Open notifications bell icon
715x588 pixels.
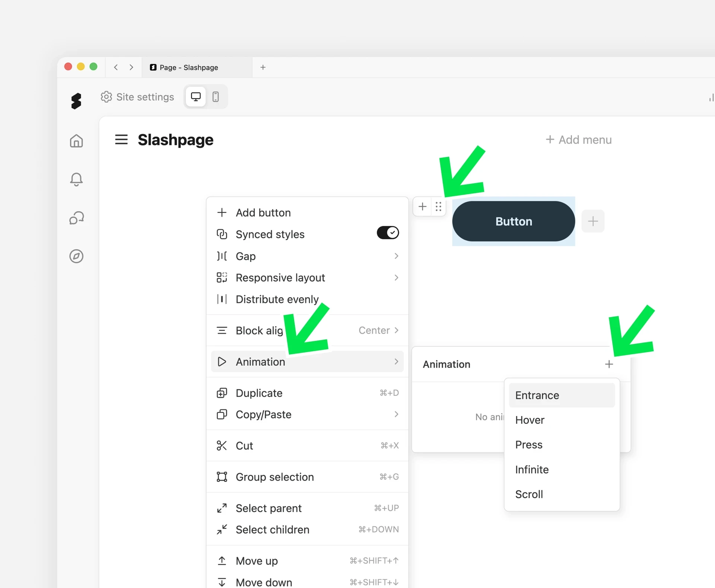pos(76,179)
